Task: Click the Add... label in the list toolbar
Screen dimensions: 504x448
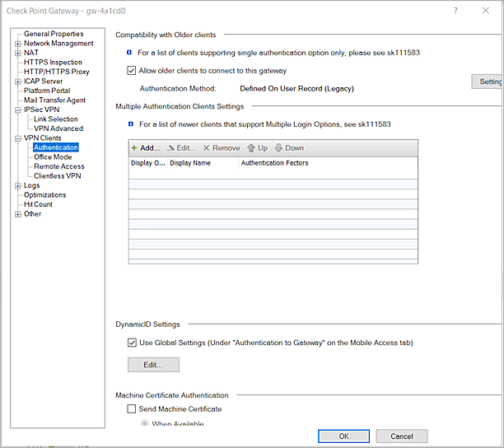Action: (150, 148)
